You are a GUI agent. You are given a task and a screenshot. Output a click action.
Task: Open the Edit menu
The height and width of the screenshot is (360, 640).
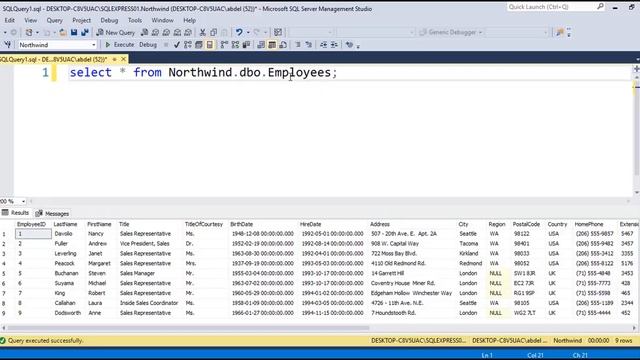[9, 20]
